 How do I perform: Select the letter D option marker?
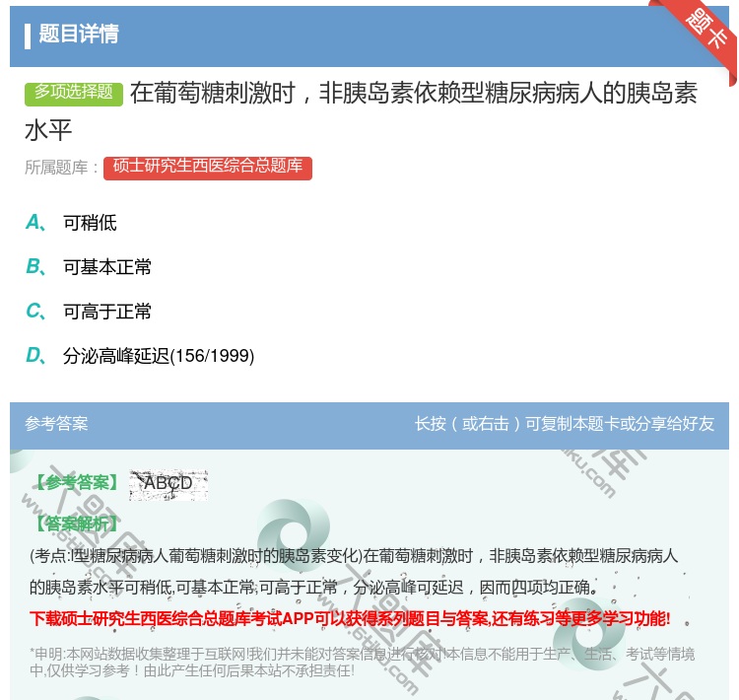point(34,356)
